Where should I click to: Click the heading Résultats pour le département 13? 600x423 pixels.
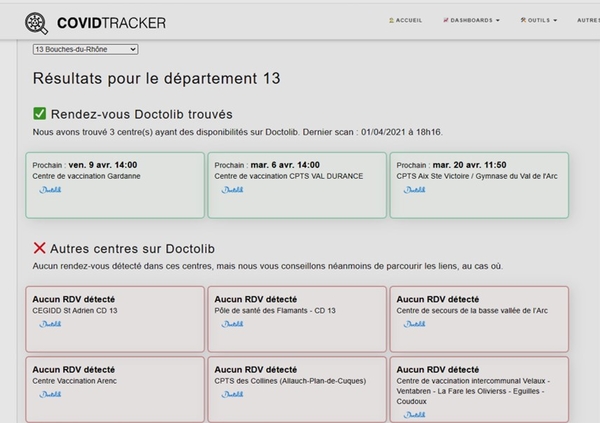(x=157, y=78)
